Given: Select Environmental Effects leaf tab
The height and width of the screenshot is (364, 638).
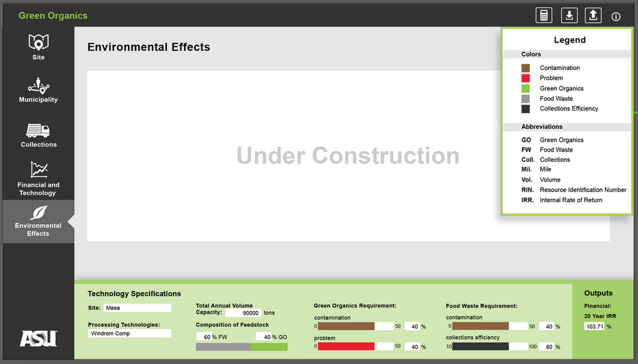Looking at the screenshot, I should [38, 213].
